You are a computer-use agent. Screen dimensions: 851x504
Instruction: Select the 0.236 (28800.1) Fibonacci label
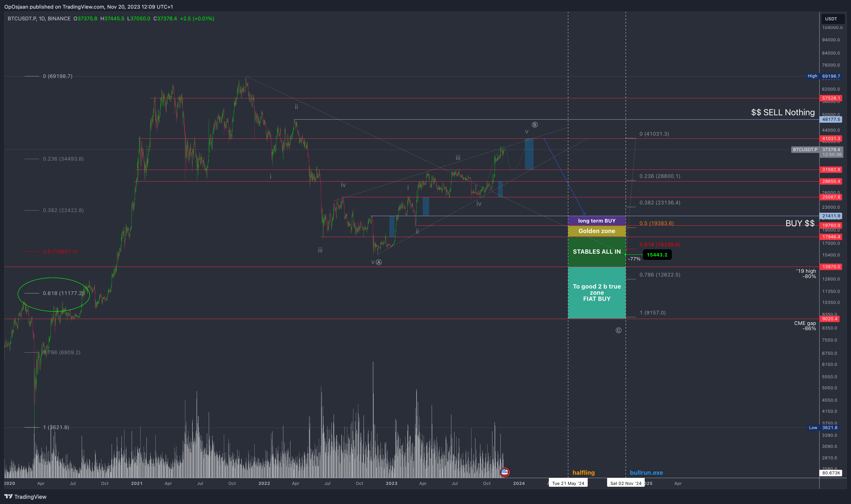[x=660, y=176]
